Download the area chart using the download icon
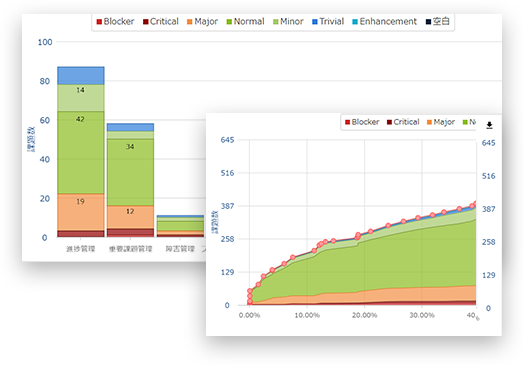The width and height of the screenshot is (524, 365). (x=489, y=125)
